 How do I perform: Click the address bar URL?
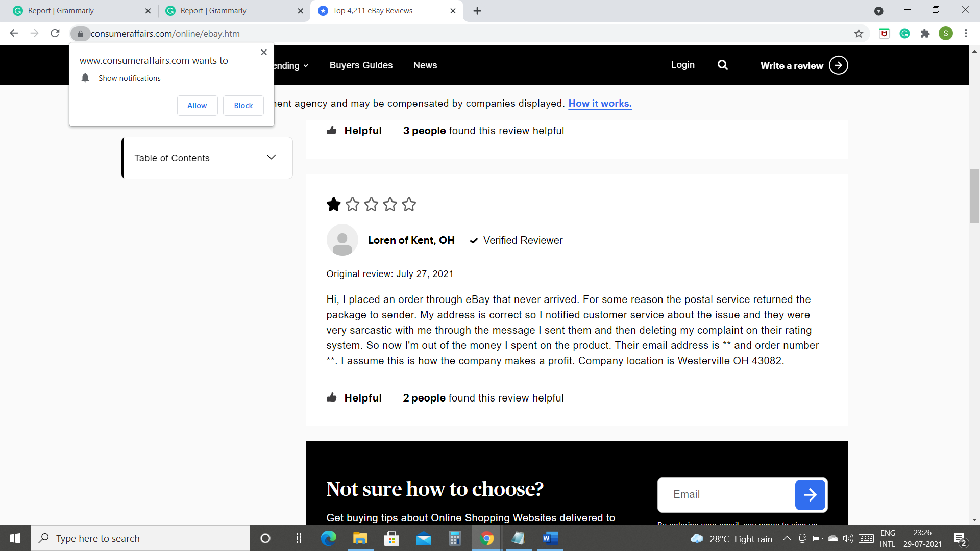pyautogui.click(x=165, y=34)
